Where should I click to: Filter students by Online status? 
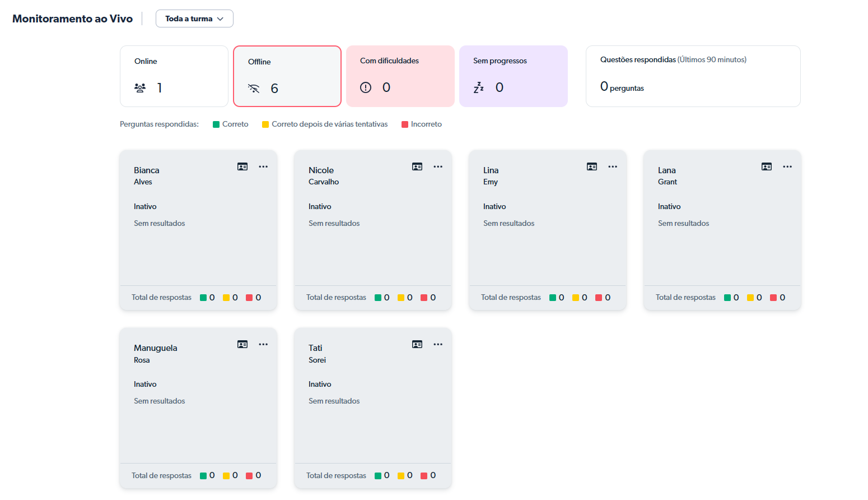[174, 76]
